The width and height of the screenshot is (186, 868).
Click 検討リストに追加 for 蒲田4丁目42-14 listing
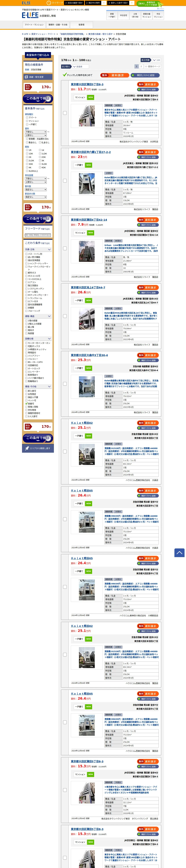tap(148, 225)
